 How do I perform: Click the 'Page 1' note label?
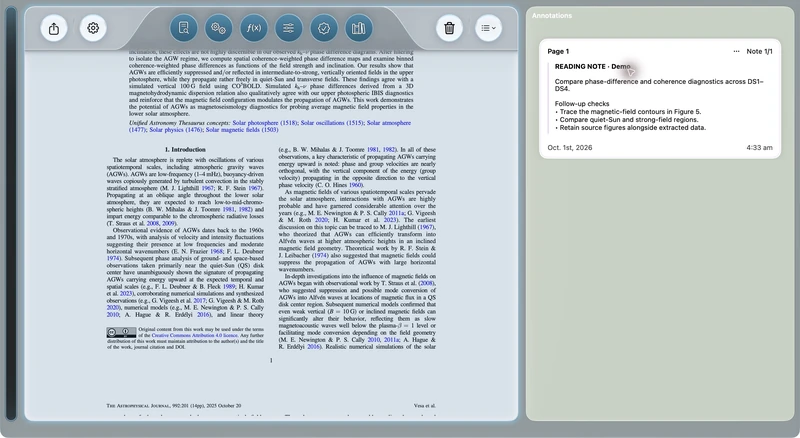[558, 52]
